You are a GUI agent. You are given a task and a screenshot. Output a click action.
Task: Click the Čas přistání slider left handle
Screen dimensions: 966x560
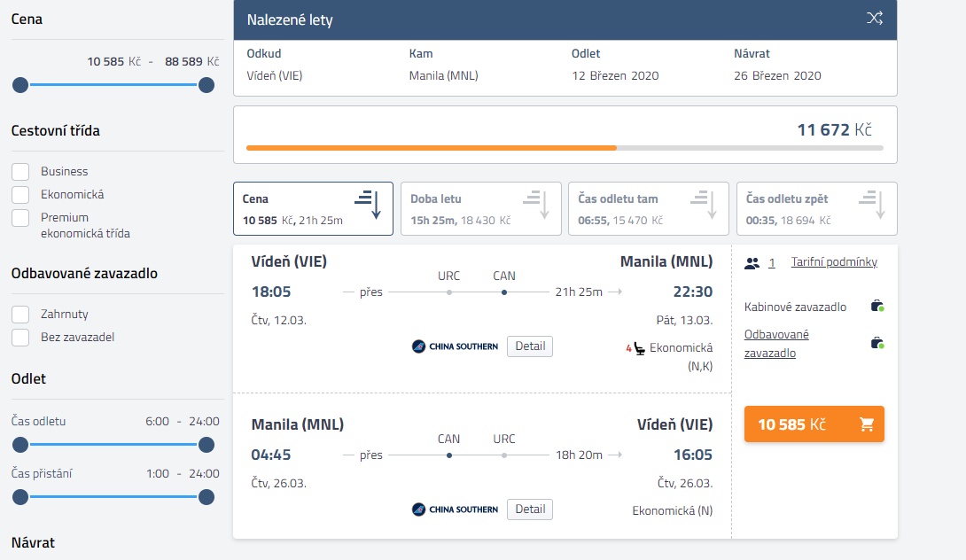[x=20, y=496]
